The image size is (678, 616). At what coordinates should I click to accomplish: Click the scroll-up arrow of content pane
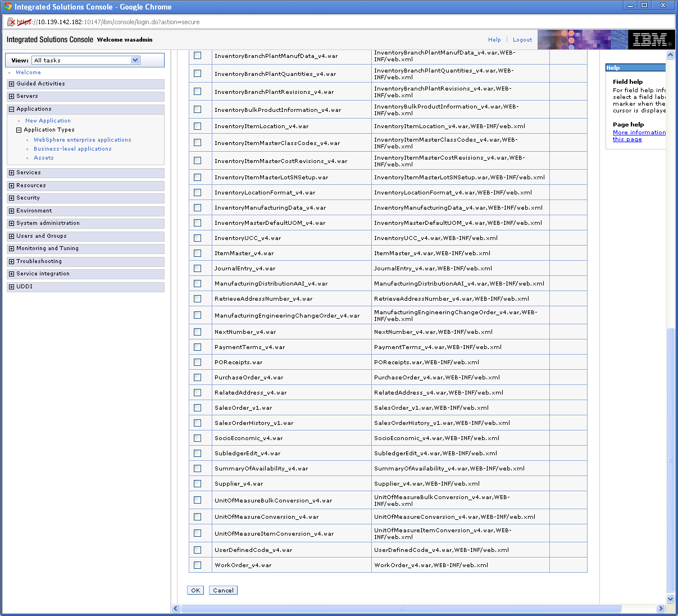tap(670, 55)
